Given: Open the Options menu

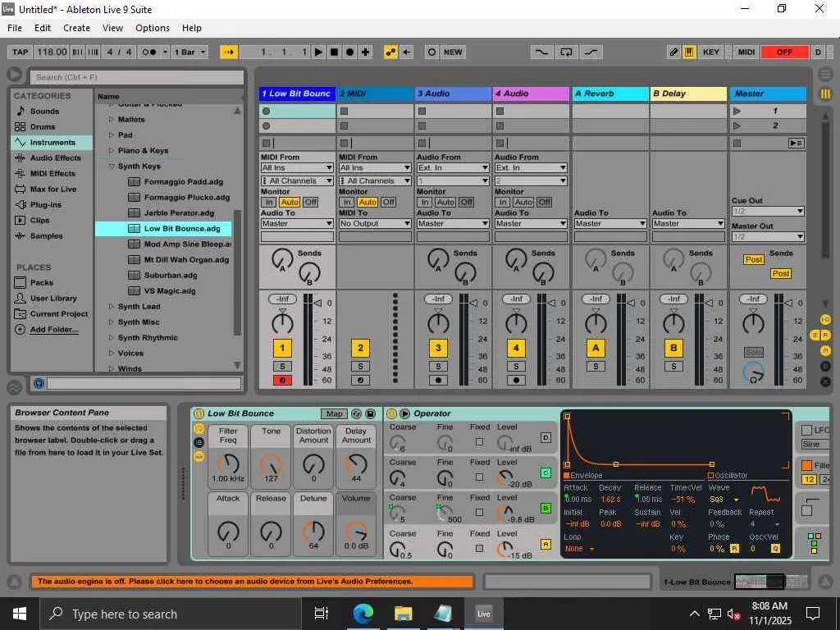Looking at the screenshot, I should [152, 28].
